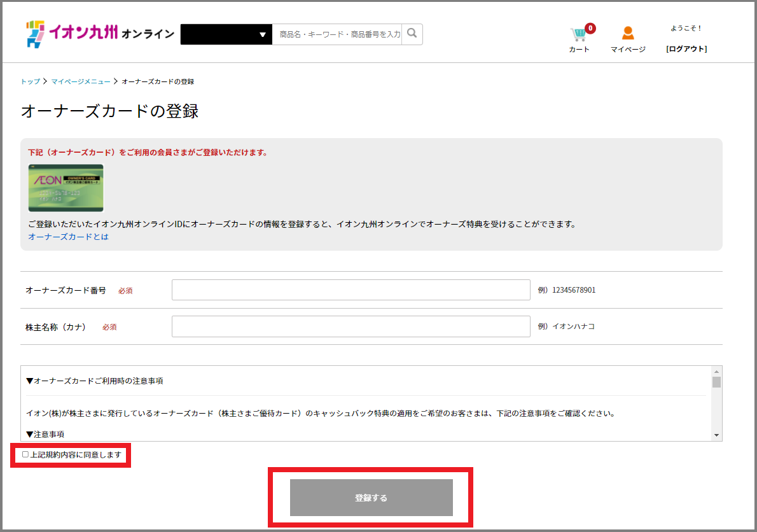Click the product keyword search field
Screen dimensions: 757x532
[x=337, y=34]
